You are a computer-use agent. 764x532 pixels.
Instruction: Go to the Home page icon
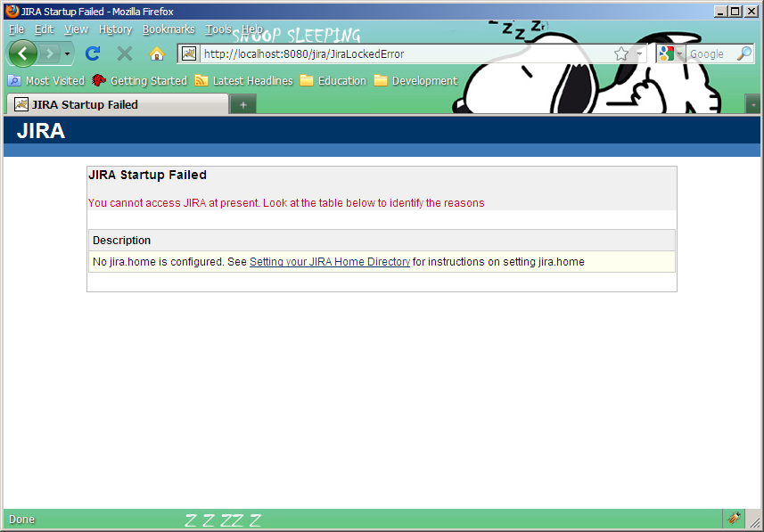(x=156, y=53)
